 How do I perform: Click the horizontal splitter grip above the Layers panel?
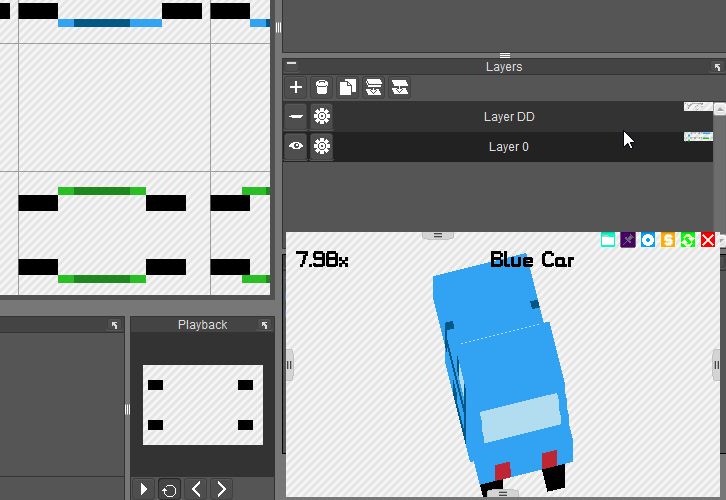click(x=505, y=56)
